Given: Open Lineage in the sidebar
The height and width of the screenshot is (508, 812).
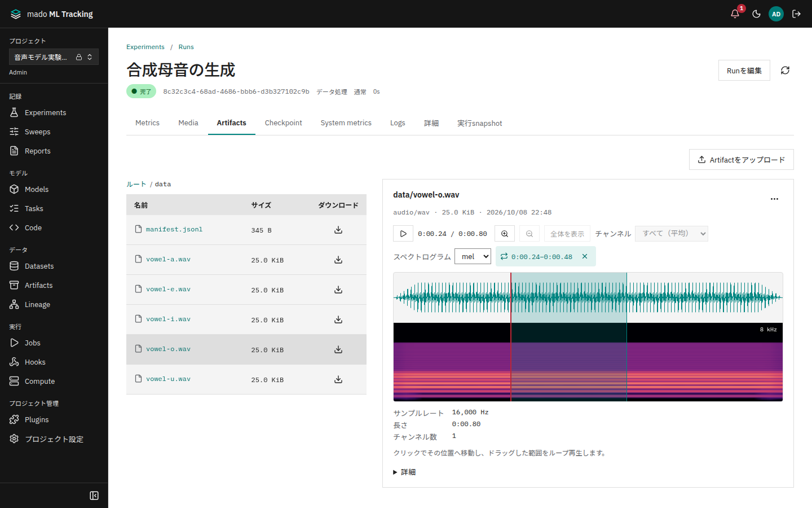Looking at the screenshot, I should click(x=54, y=304).
